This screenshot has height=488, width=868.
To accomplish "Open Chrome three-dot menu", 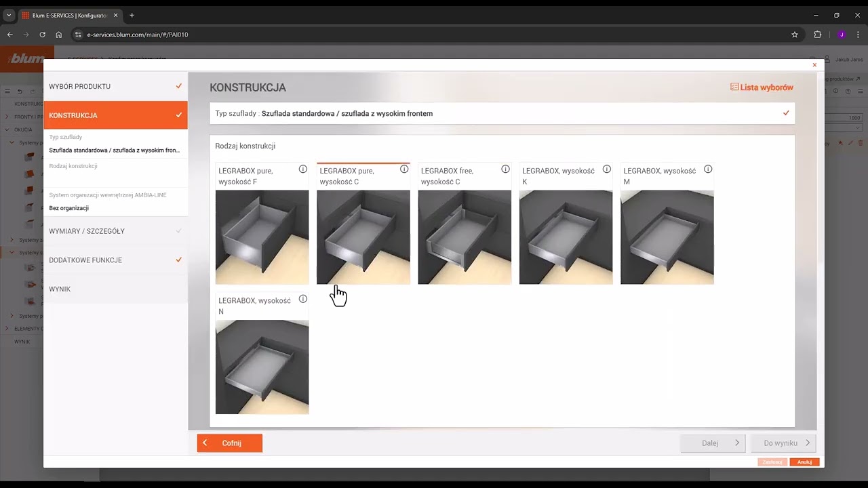I will pos(858,35).
